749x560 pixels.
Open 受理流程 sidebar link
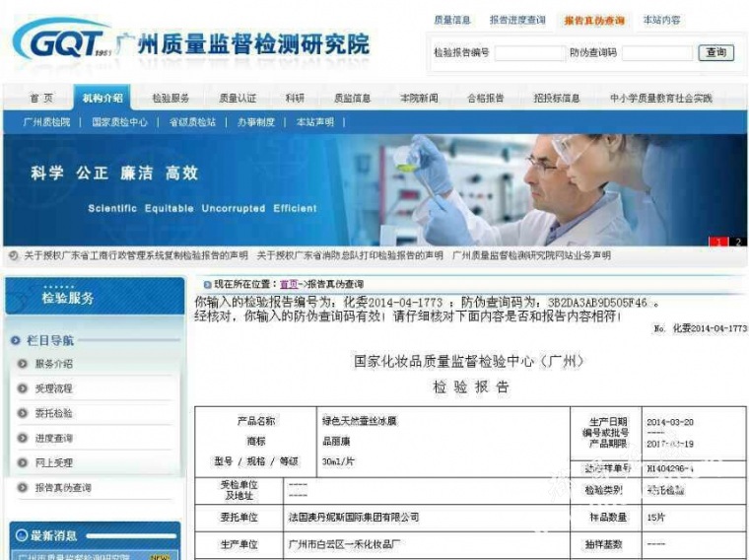[x=53, y=388]
